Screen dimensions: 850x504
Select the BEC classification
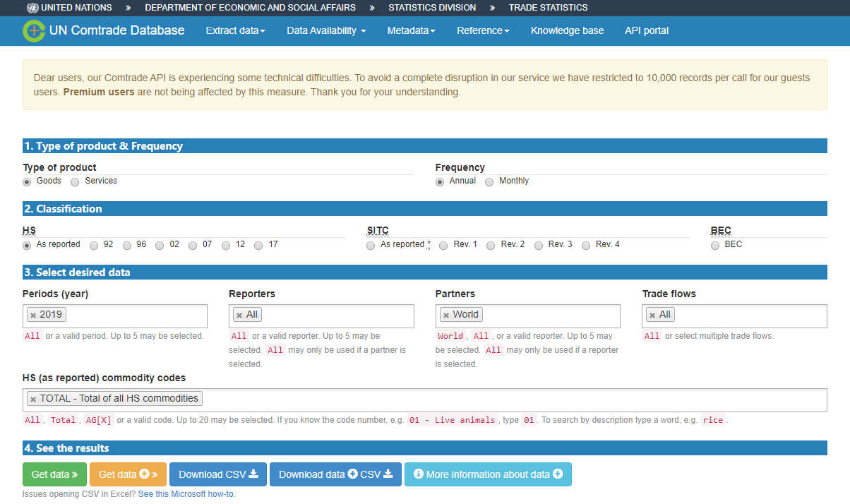(x=715, y=245)
